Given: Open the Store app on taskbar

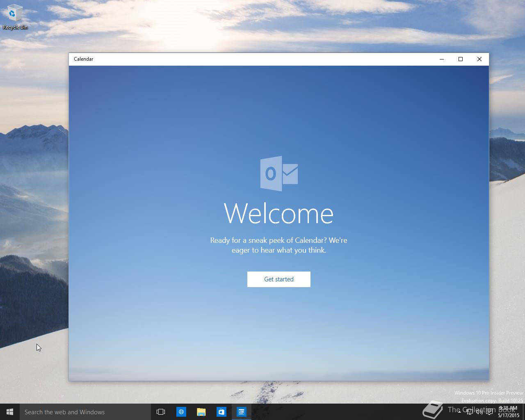Looking at the screenshot, I should tap(221, 412).
